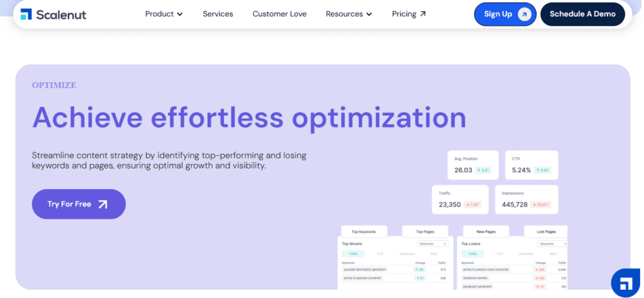Select the Top Pages tab
Image resolution: width=644 pixels, height=298 pixels.
(425, 231)
